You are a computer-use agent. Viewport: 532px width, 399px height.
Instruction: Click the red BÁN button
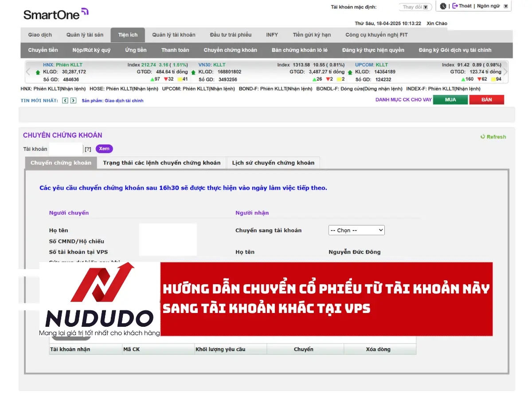[487, 100]
